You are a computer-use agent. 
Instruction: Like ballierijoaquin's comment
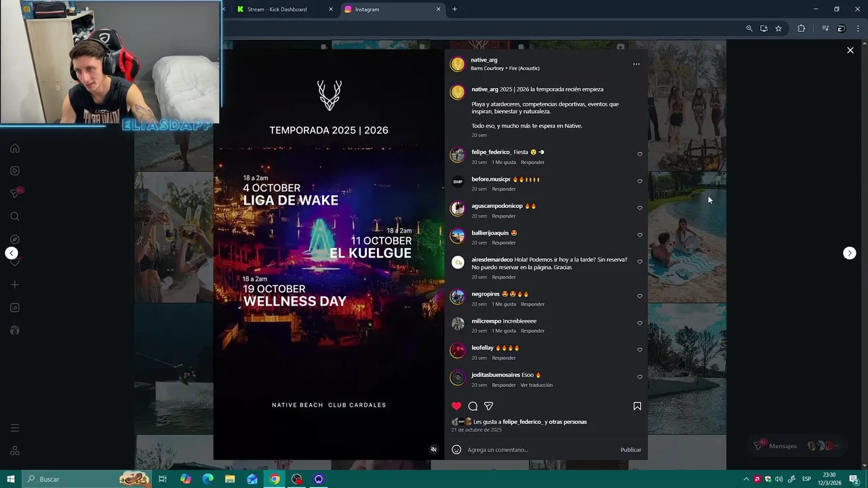(x=639, y=235)
